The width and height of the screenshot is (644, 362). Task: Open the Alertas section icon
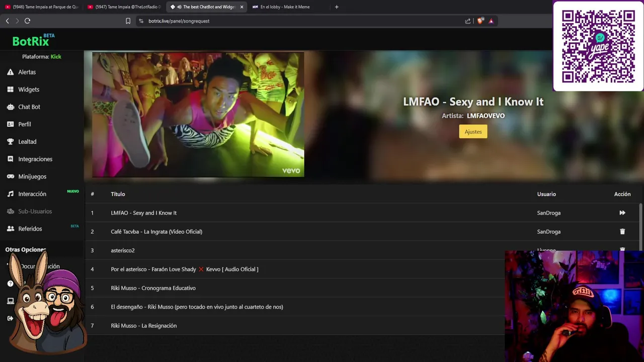(10, 72)
